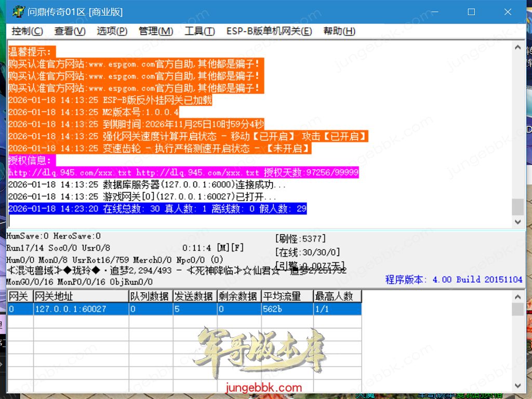Click the 网关 column header
Screen dimensions: 532x399
pyautogui.click(x=20, y=296)
